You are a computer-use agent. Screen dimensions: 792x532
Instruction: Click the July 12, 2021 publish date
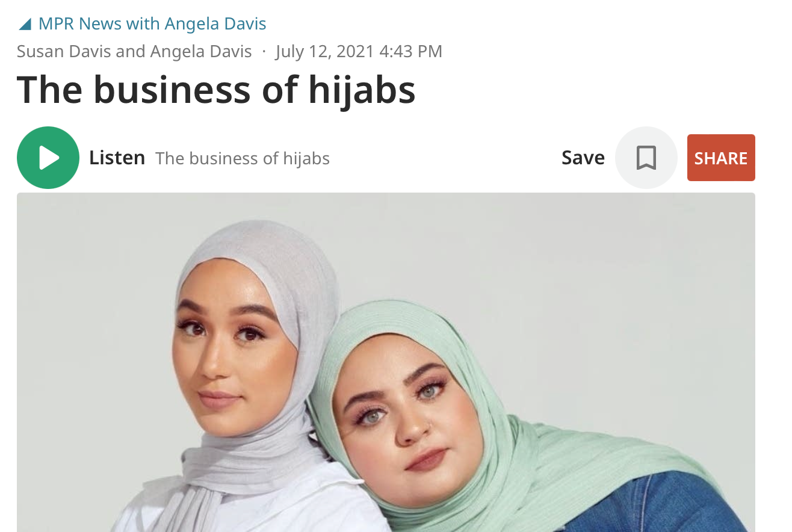tap(325, 52)
